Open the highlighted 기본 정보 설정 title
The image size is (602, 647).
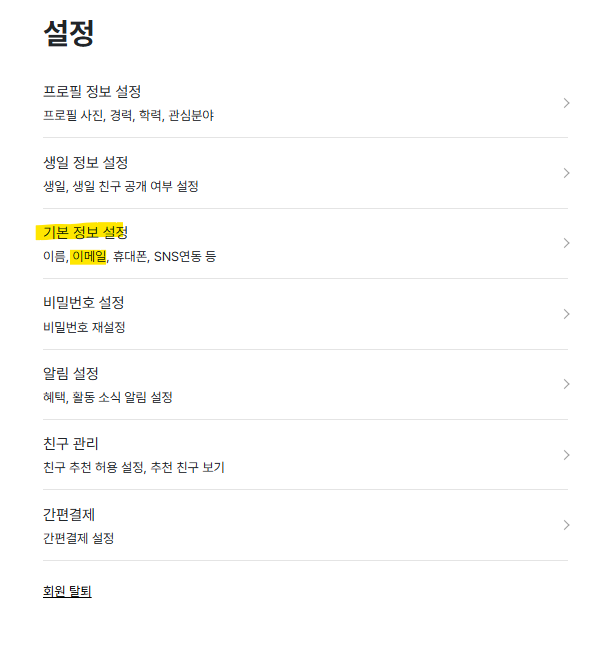tap(85, 232)
